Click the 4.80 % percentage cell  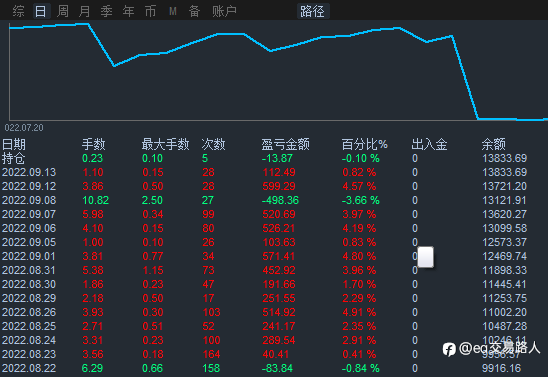[x=359, y=256]
